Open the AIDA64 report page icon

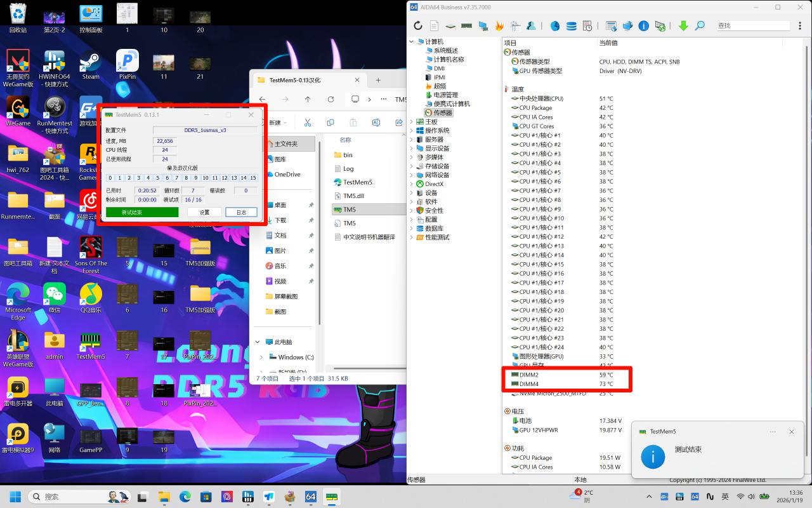434,26
